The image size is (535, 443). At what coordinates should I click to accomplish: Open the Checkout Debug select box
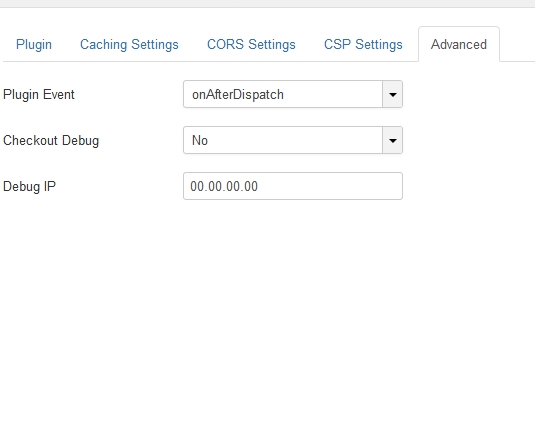click(293, 140)
